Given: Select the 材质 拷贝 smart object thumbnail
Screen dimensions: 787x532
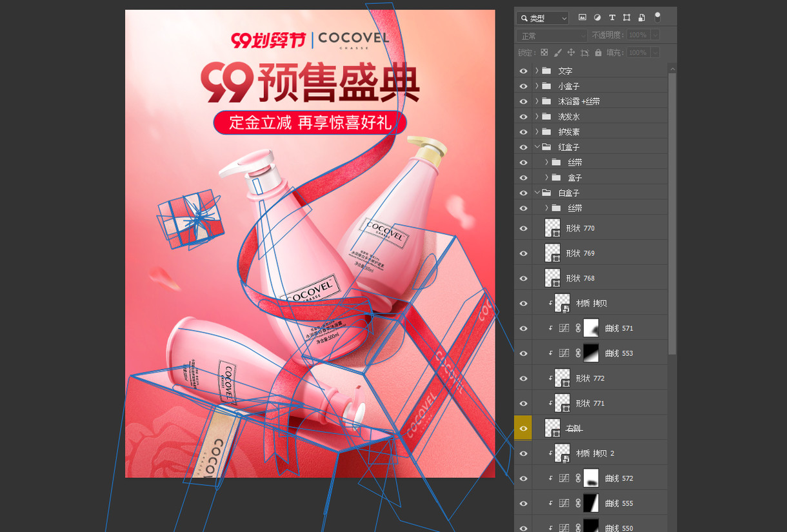Looking at the screenshot, I should point(563,303).
